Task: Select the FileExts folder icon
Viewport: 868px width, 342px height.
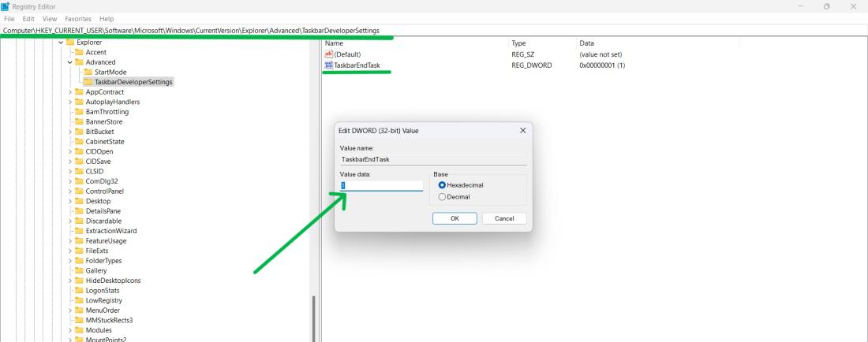Action: coord(79,251)
